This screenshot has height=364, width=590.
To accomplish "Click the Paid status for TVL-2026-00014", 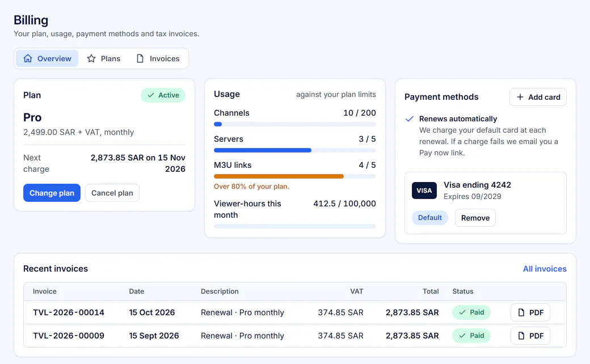I will click(471, 312).
